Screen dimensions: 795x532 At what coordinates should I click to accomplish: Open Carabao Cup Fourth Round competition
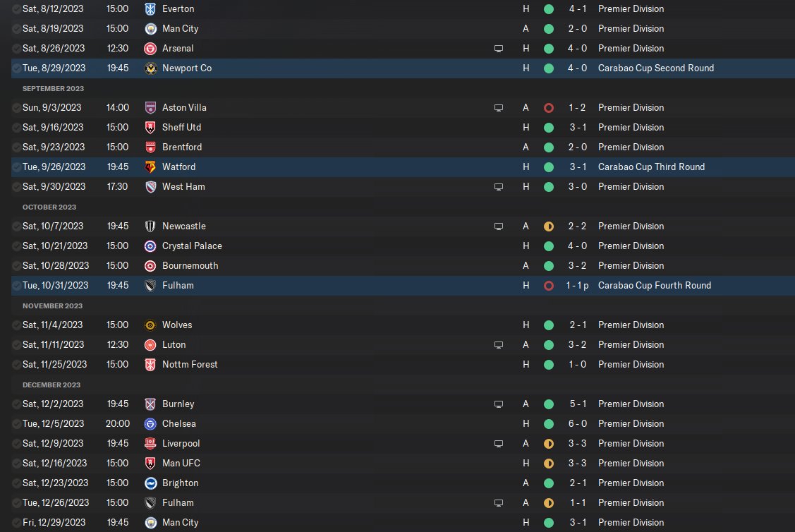(654, 286)
